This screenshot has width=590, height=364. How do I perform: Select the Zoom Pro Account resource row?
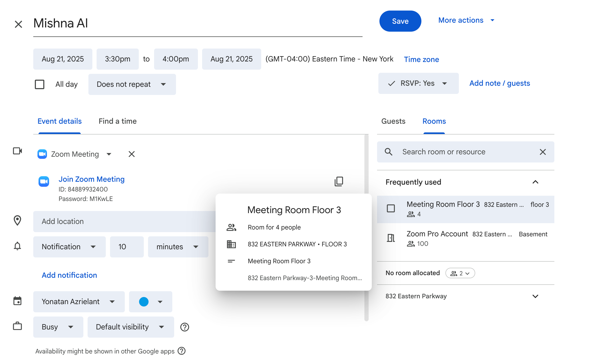(x=466, y=238)
